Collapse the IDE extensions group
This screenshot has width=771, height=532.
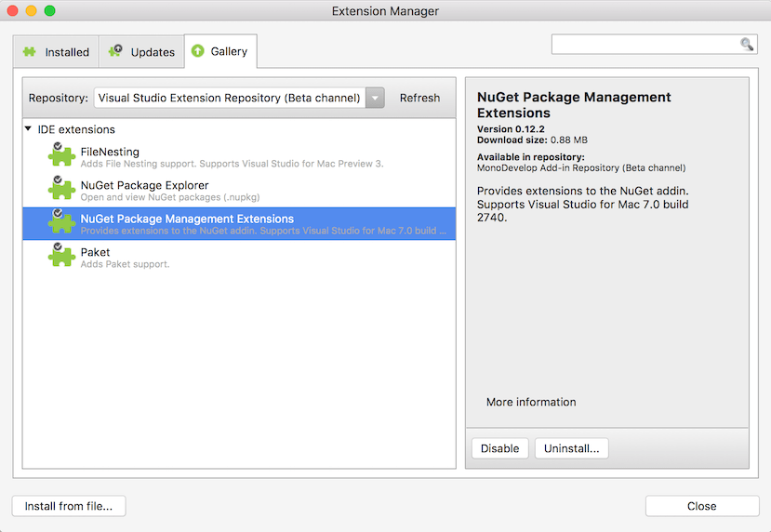[28, 129]
